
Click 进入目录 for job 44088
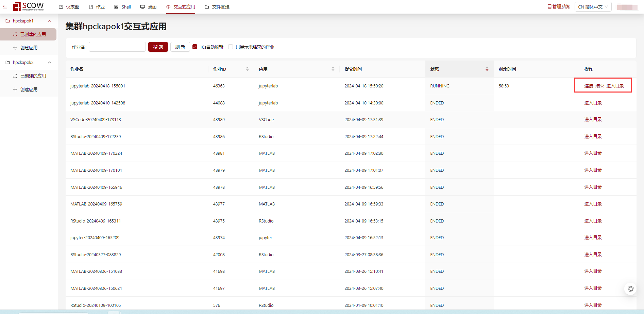[x=593, y=103]
